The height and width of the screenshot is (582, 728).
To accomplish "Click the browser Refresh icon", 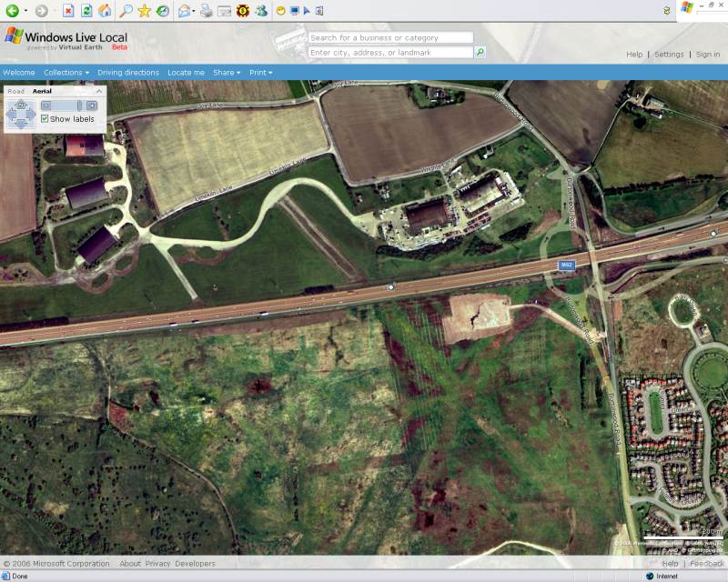I will (x=86, y=11).
